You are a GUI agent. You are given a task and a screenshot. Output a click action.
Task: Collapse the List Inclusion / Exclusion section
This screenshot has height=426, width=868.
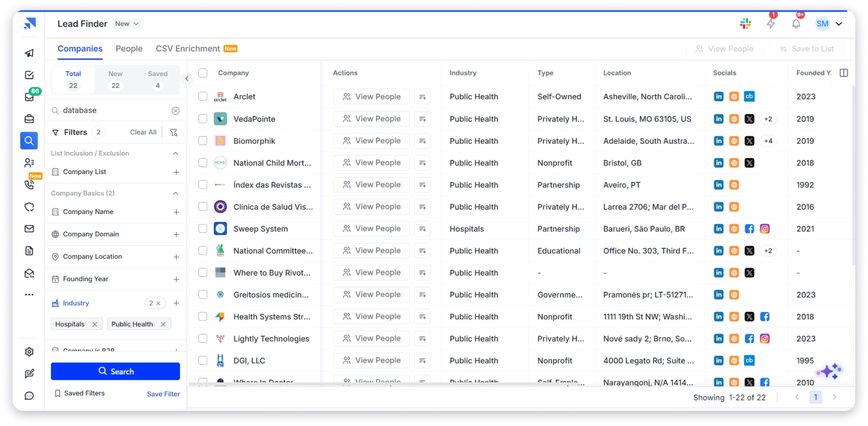point(176,153)
